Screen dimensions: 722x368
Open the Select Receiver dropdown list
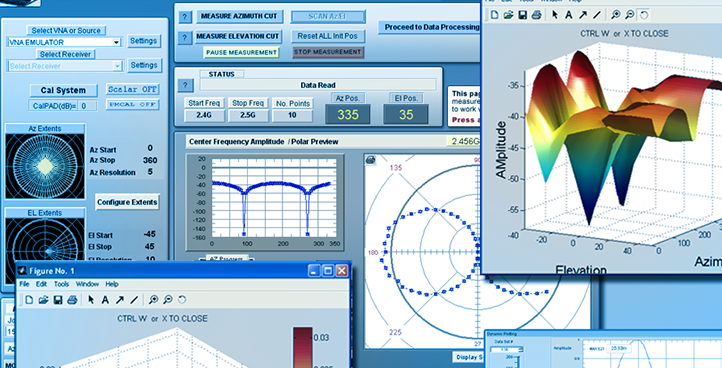[x=117, y=66]
